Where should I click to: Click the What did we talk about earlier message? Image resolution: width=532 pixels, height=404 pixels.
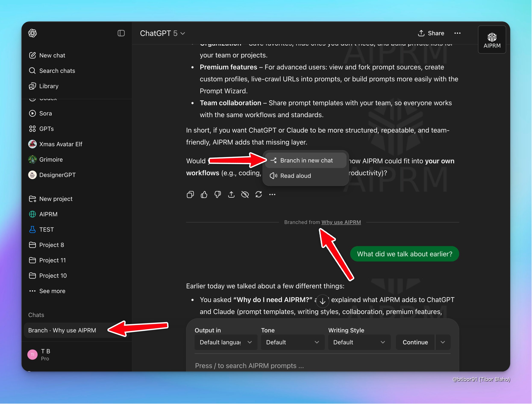[x=404, y=254]
